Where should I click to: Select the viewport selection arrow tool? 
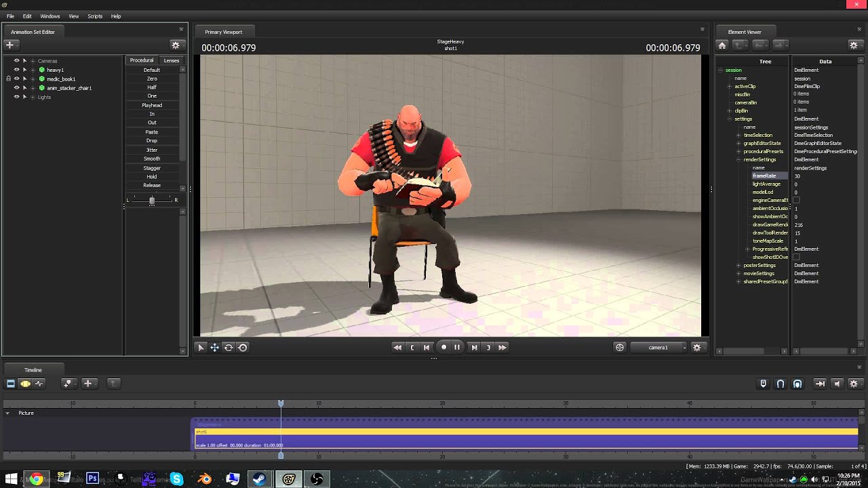[201, 347]
